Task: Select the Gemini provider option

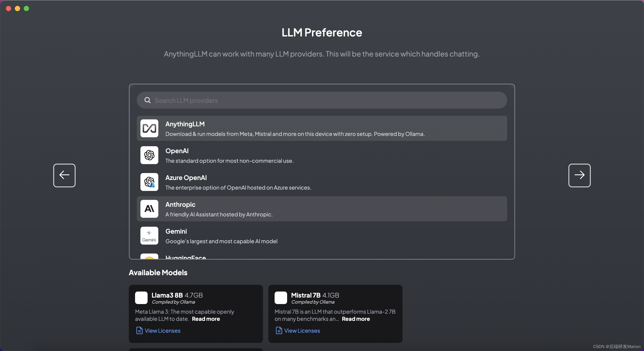Action: 322,235
